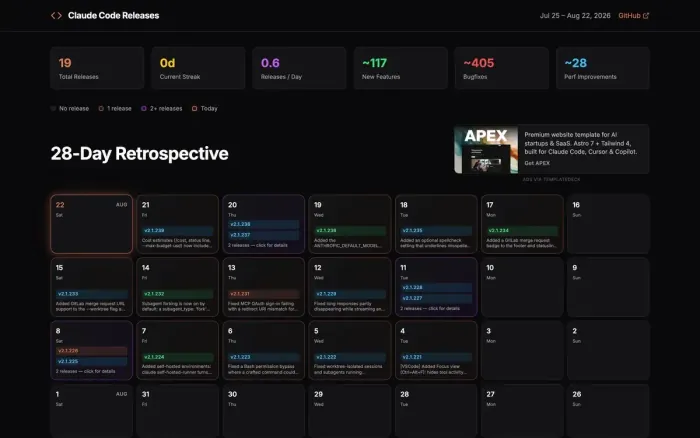Open the APEX ad thumbnail image
Viewport: 700px width, 438px height.
[486, 150]
